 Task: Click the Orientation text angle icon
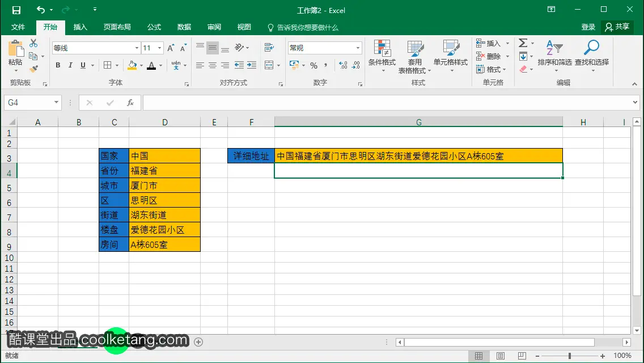click(x=239, y=48)
